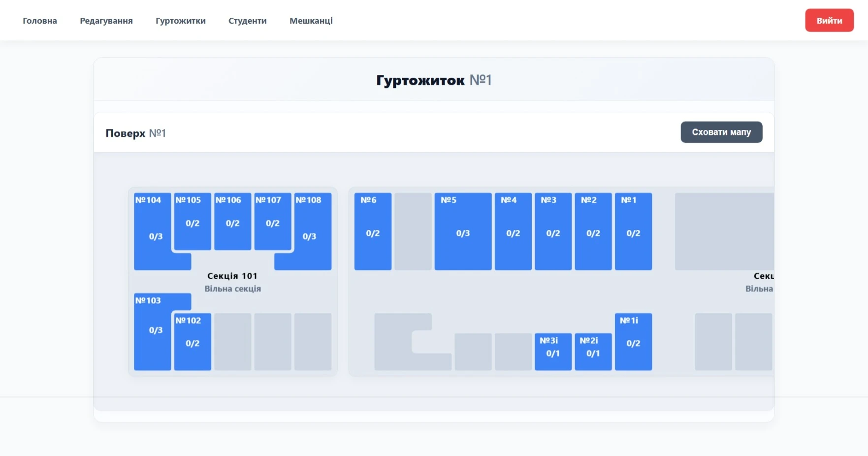Open the Головна navigation item
The height and width of the screenshot is (456, 868).
pos(40,21)
